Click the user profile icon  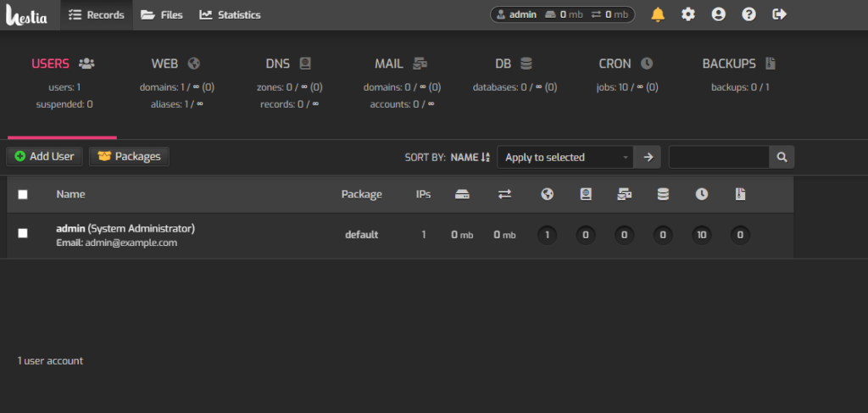(x=719, y=14)
